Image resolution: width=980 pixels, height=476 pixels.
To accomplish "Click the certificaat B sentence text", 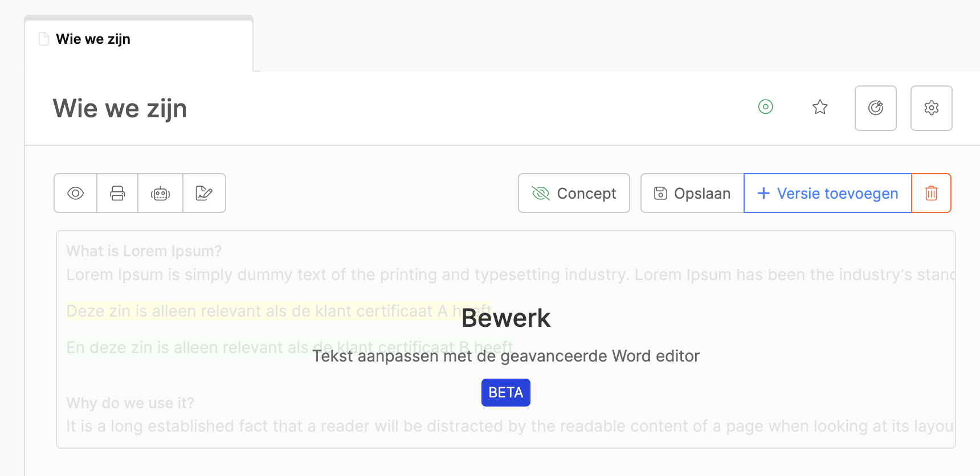I will [290, 347].
